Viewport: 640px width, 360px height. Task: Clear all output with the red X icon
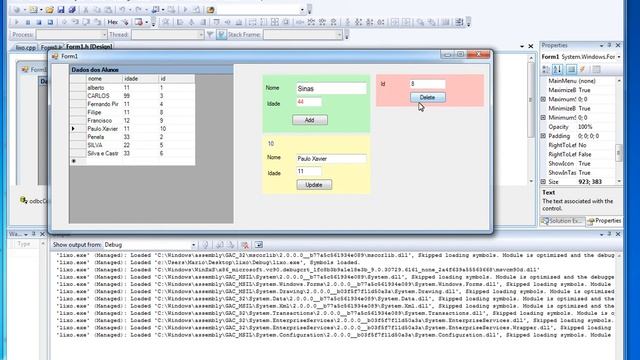(245, 245)
